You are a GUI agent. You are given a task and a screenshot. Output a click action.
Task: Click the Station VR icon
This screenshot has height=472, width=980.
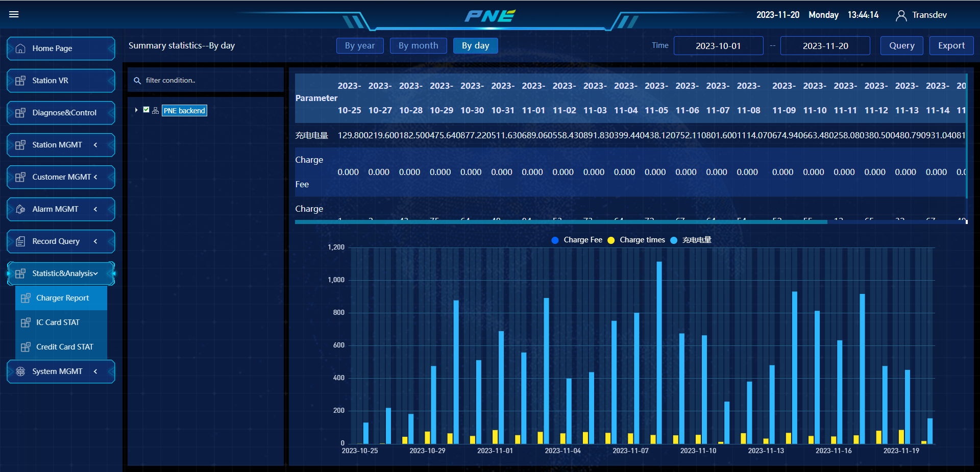coord(20,81)
